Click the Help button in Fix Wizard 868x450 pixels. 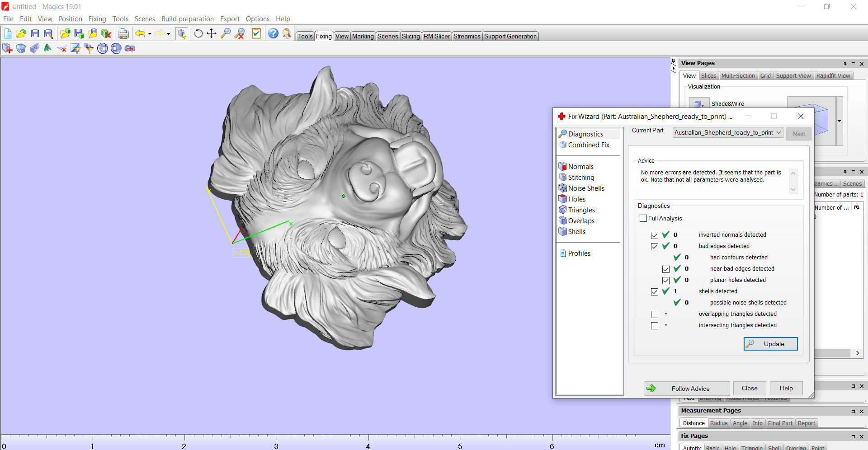tap(786, 389)
